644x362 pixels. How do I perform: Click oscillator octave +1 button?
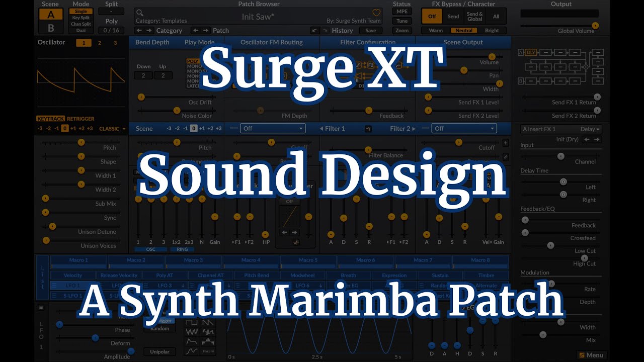tap(74, 129)
